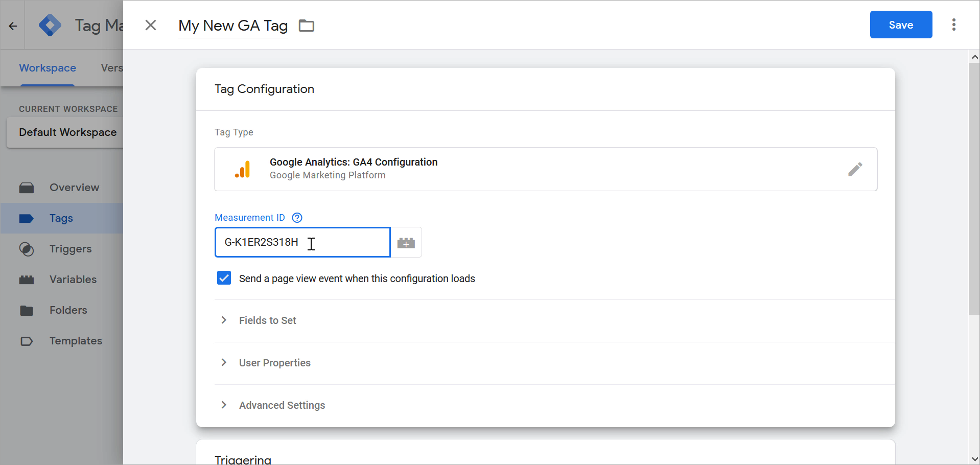The width and height of the screenshot is (980, 465).
Task: Edit tag type with the pencil icon
Action: pyautogui.click(x=855, y=169)
